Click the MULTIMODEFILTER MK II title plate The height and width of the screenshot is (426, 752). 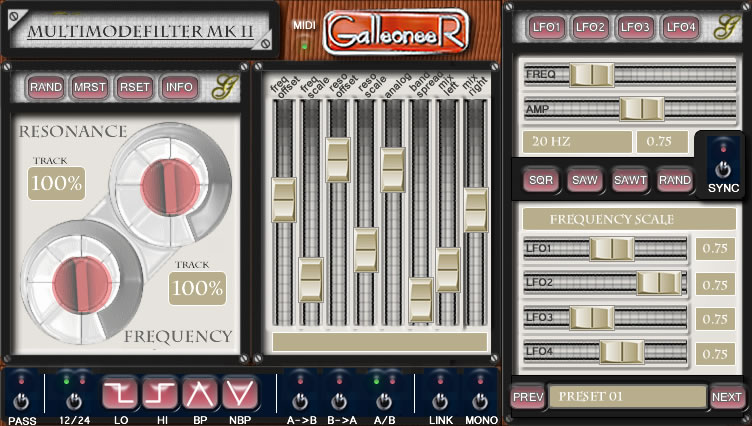point(140,31)
